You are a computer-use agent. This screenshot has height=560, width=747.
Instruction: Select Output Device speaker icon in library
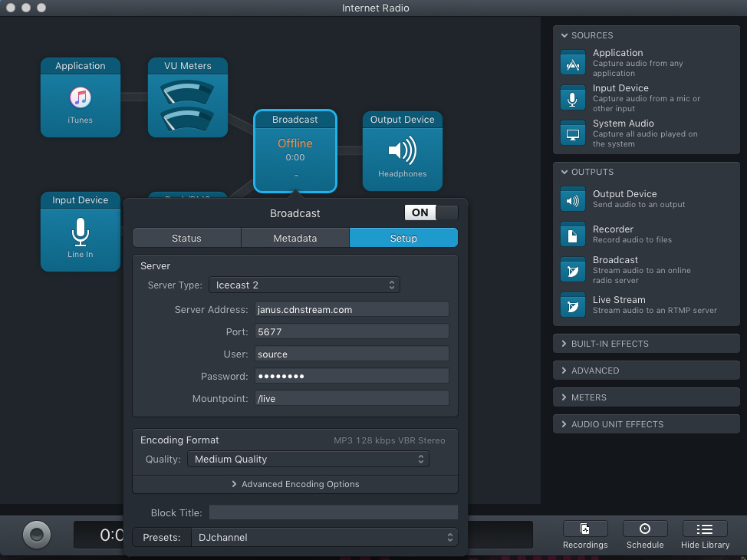pos(573,199)
